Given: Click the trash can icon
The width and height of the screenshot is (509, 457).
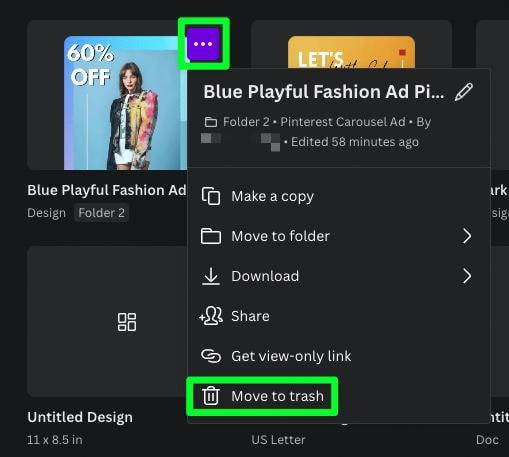Looking at the screenshot, I should [211, 396].
